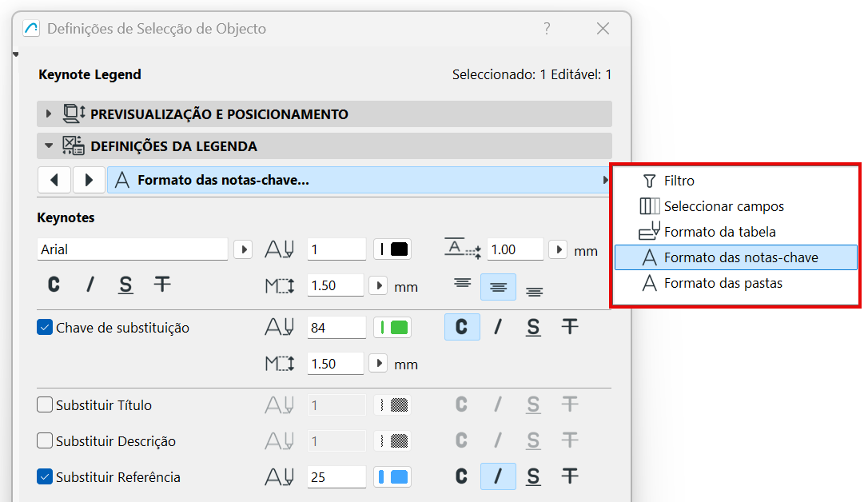868x502 pixels.
Task: Select center text alignment icon
Action: pos(498,287)
